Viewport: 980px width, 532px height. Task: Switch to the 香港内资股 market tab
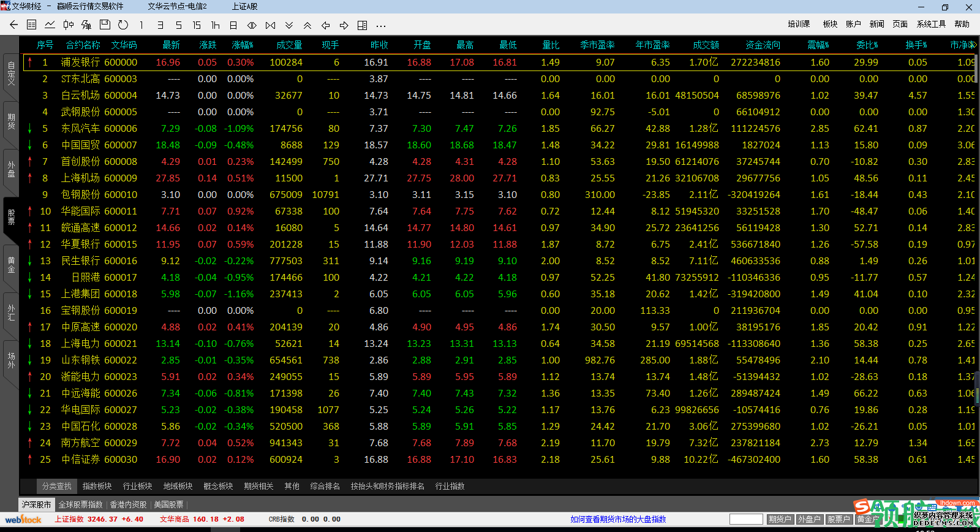coord(129,504)
